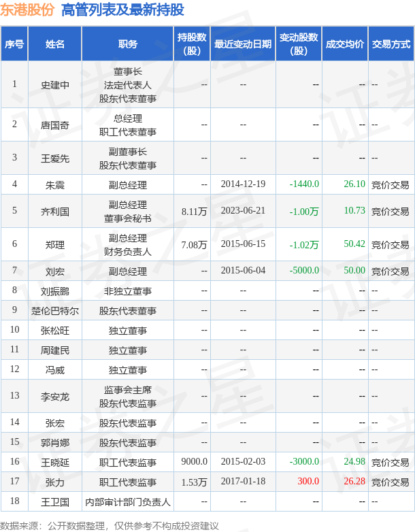Select the 序号 column header

[x=14, y=44]
